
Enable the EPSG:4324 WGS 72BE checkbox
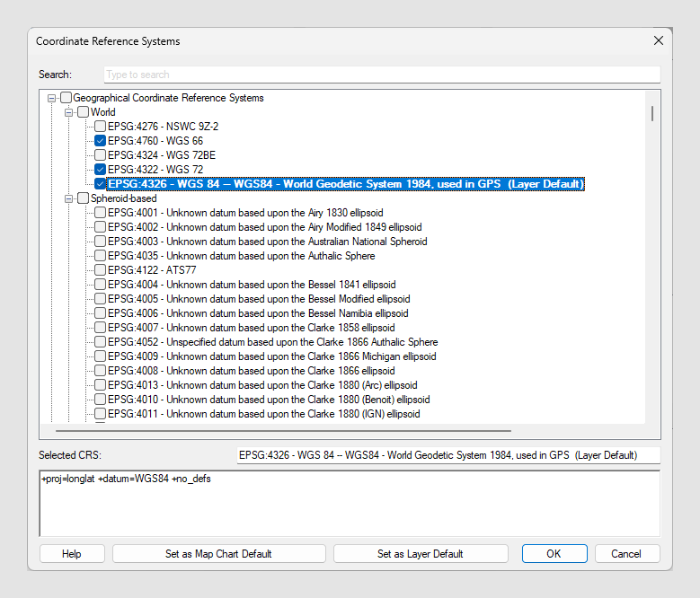(x=100, y=155)
